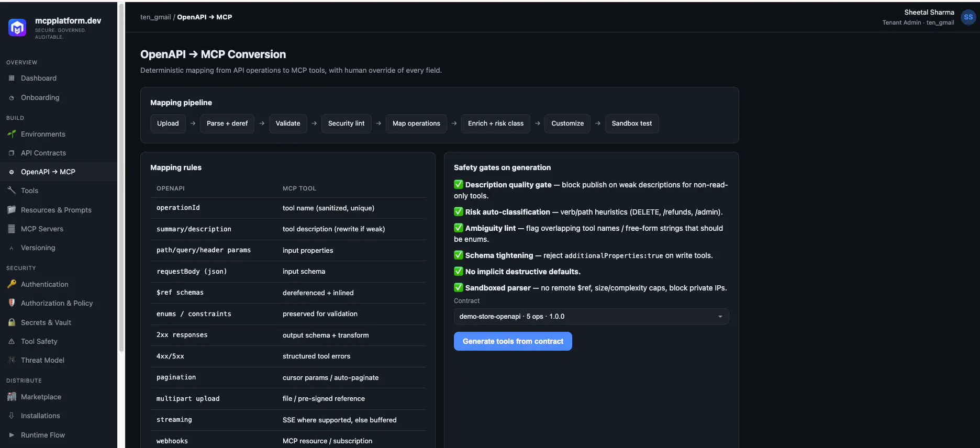The height and width of the screenshot is (448, 980).
Task: Click the pagination rule cell
Action: 176,377
